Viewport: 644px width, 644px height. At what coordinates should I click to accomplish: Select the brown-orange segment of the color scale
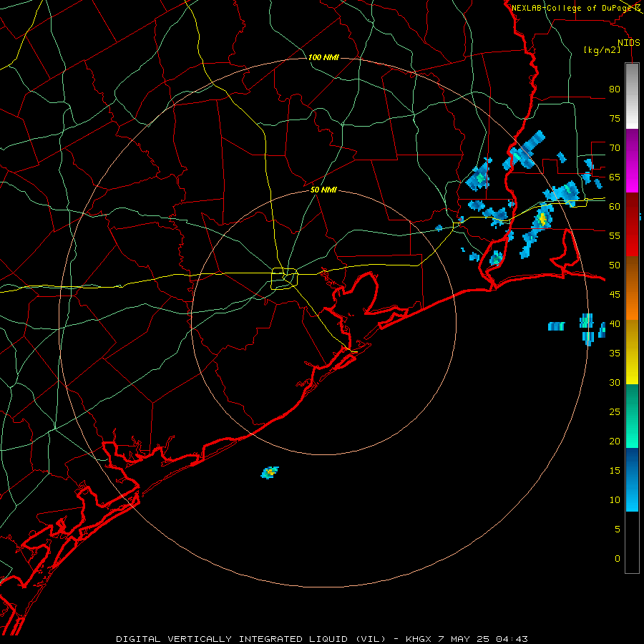click(x=632, y=288)
